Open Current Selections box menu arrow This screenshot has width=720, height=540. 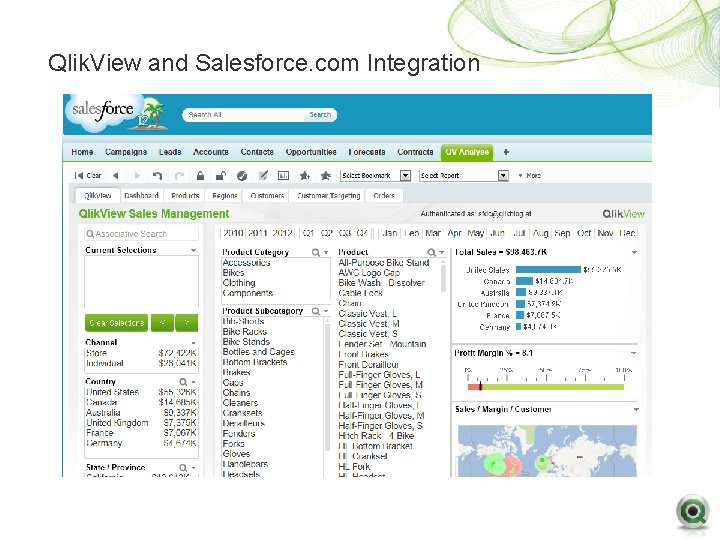click(194, 251)
